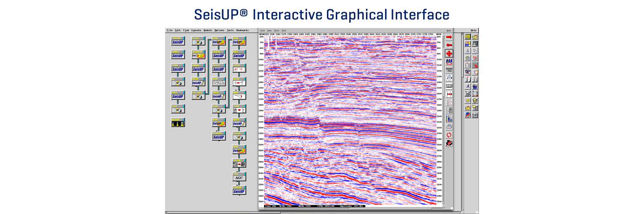This screenshot has width=644, height=214.
Task: Select the XYMAP module node
Action: click(x=178, y=68)
